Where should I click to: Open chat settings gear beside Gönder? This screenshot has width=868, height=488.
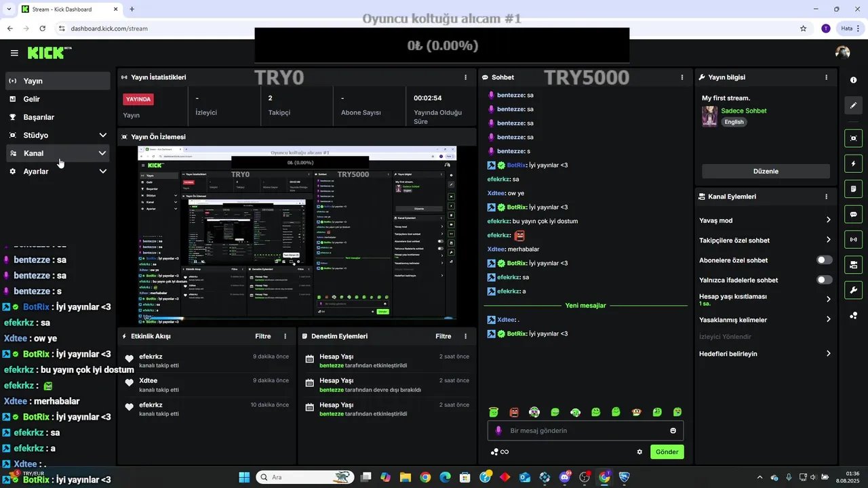(639, 452)
